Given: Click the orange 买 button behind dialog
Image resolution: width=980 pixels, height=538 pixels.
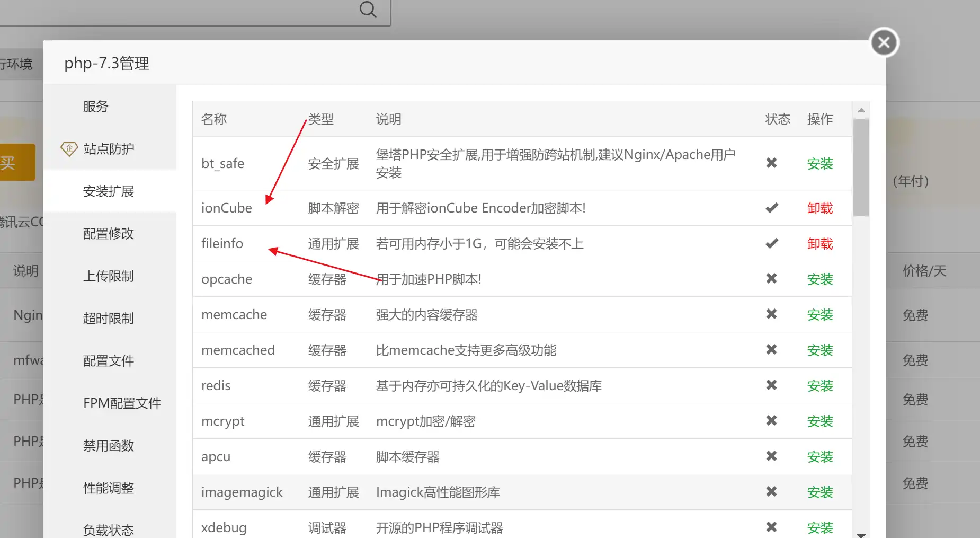Looking at the screenshot, I should [x=17, y=162].
